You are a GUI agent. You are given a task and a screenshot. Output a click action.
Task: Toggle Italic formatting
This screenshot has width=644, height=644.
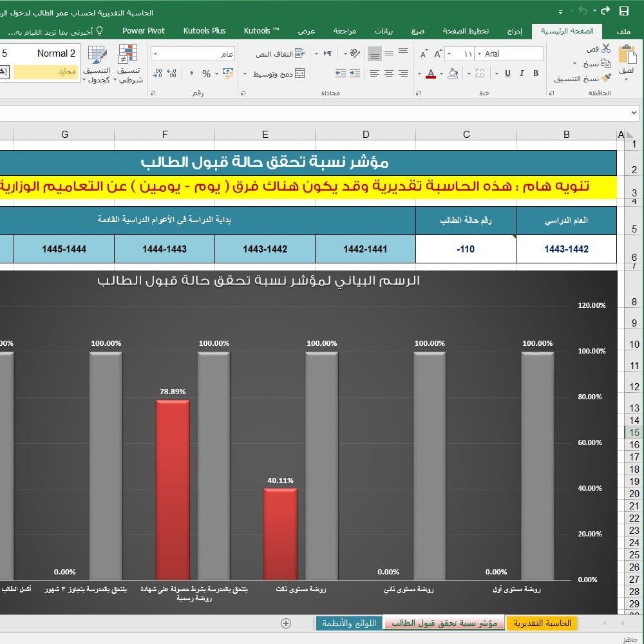[522, 74]
